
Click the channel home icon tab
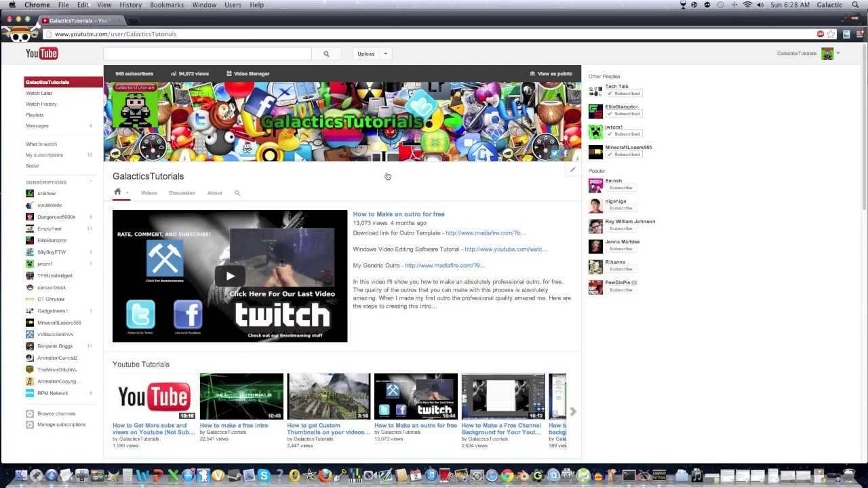(117, 192)
